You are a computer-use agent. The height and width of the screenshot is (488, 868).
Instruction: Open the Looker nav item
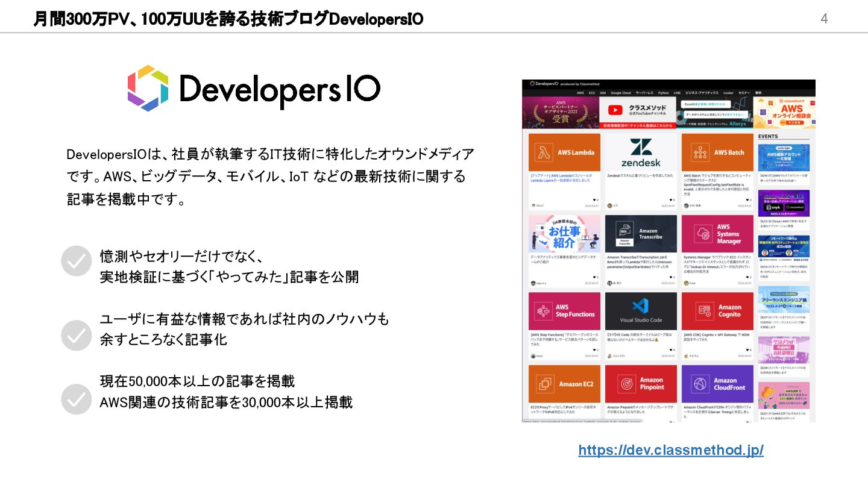tap(728, 93)
